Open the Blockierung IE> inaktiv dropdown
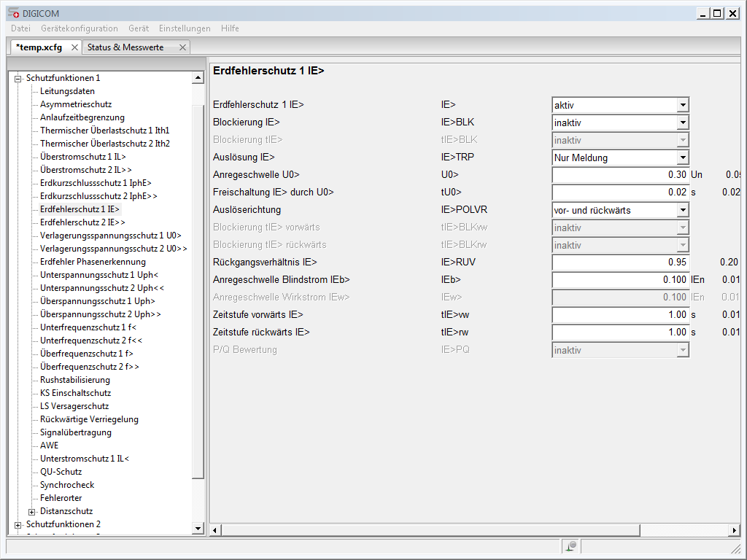The height and width of the screenshot is (560, 747). pos(683,122)
